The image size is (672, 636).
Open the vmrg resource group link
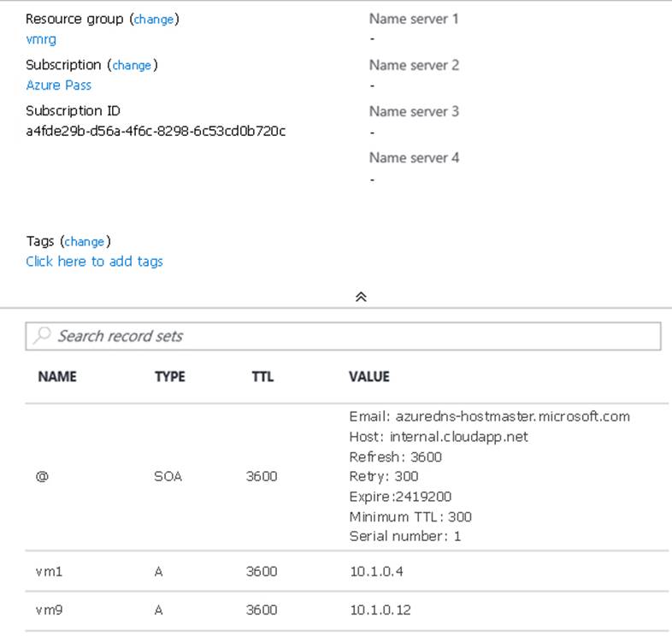click(41, 38)
